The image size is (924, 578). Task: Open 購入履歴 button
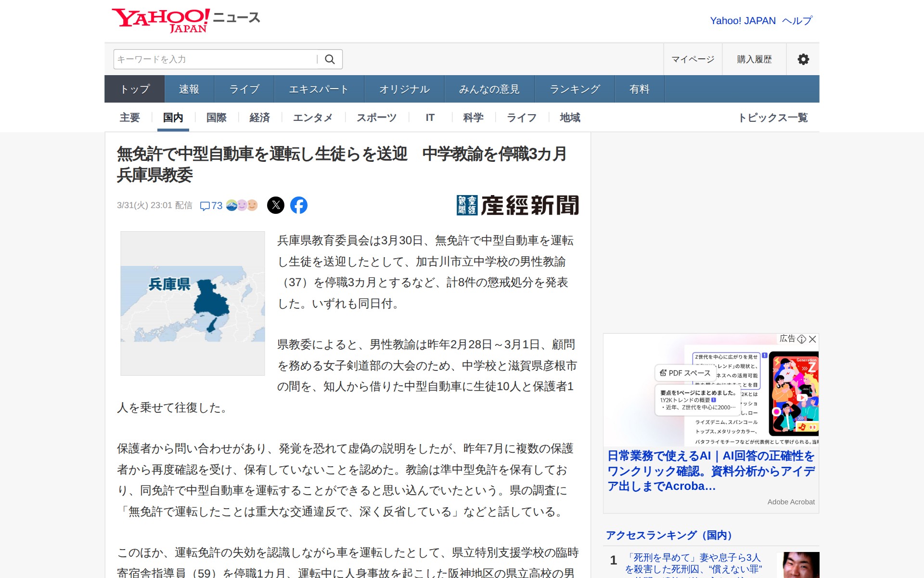(754, 59)
